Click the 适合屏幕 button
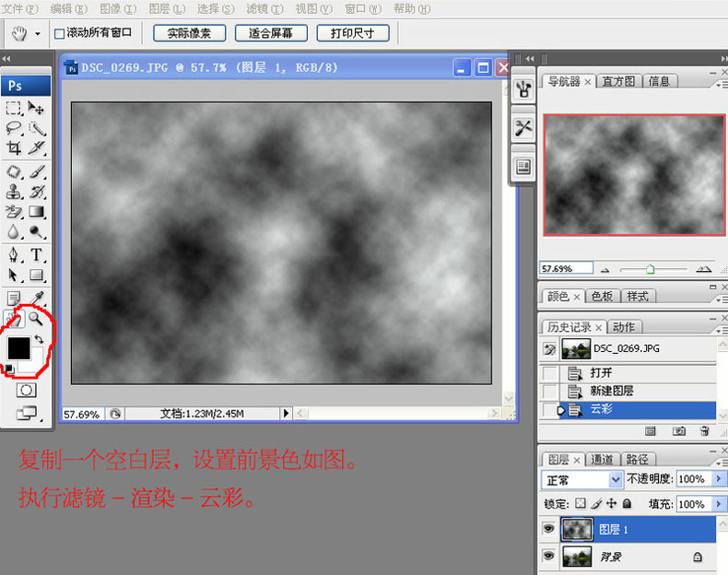Screen dimensions: 728x575 point(271,33)
